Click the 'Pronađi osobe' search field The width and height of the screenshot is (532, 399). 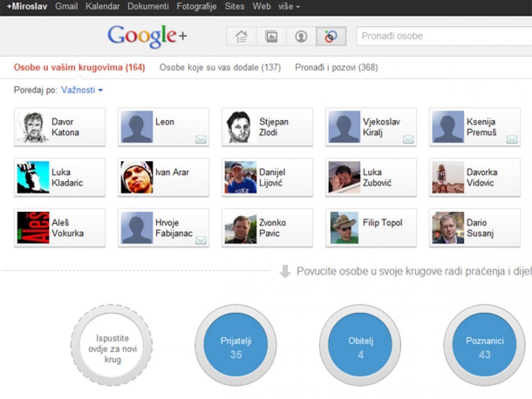(x=444, y=36)
